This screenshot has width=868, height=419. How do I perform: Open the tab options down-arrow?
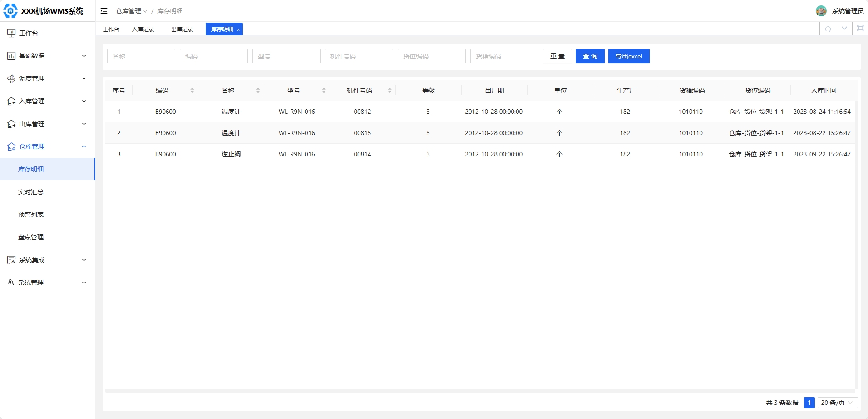tap(844, 29)
